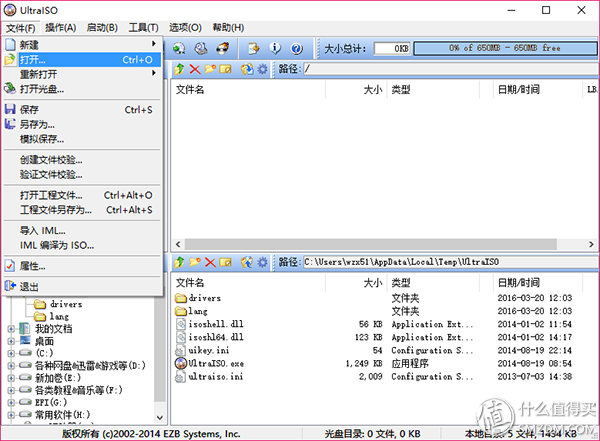Expand the 我的文档 tree node
The image size is (600, 441).
pyautogui.click(x=11, y=329)
